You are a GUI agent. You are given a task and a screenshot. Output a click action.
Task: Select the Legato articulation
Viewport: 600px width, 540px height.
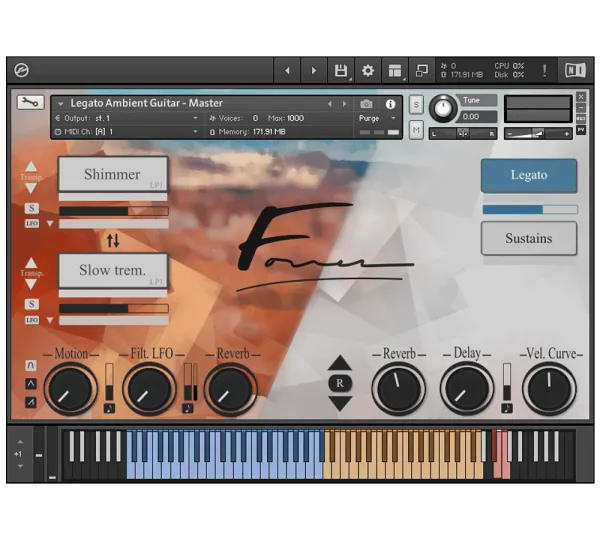528,175
